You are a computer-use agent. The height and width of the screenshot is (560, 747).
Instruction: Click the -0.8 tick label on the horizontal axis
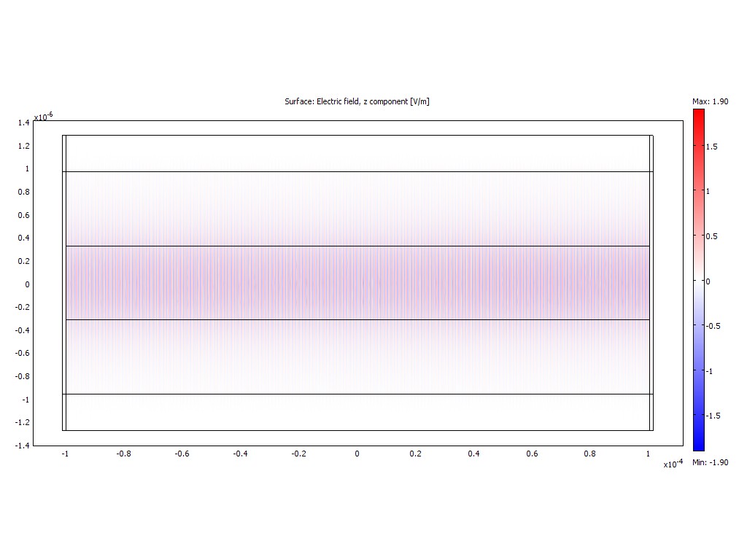[x=123, y=454]
